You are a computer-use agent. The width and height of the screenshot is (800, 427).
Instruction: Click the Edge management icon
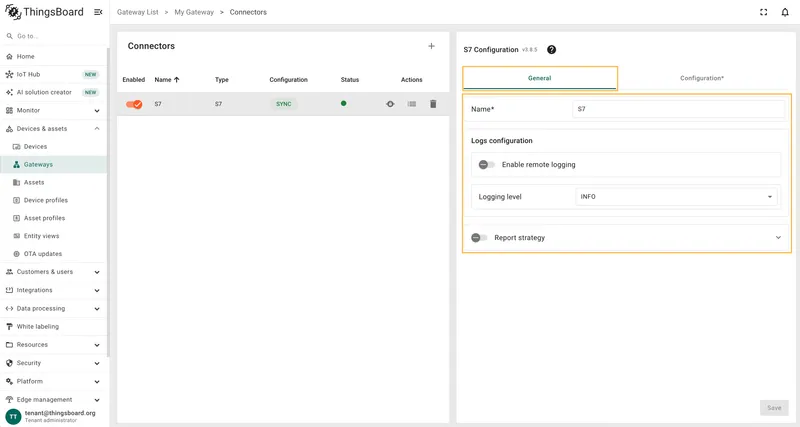(9, 399)
